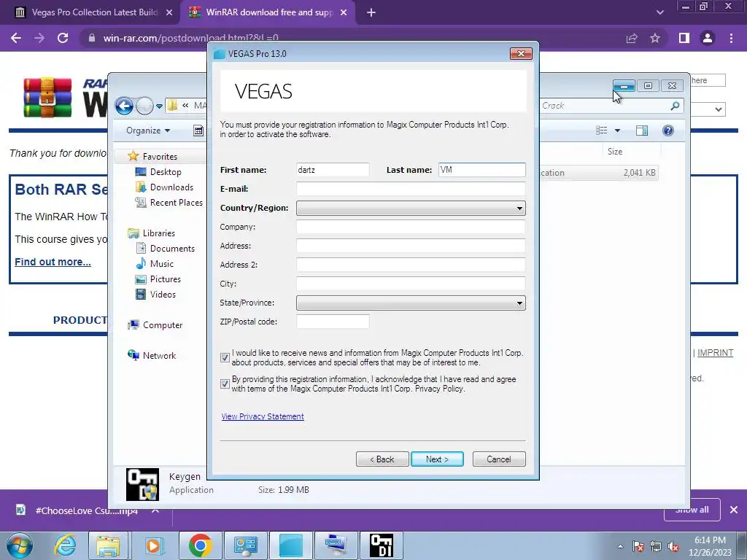The width and height of the screenshot is (747, 560).
Task: Click the Back button in VEGAS installer
Action: (382, 459)
